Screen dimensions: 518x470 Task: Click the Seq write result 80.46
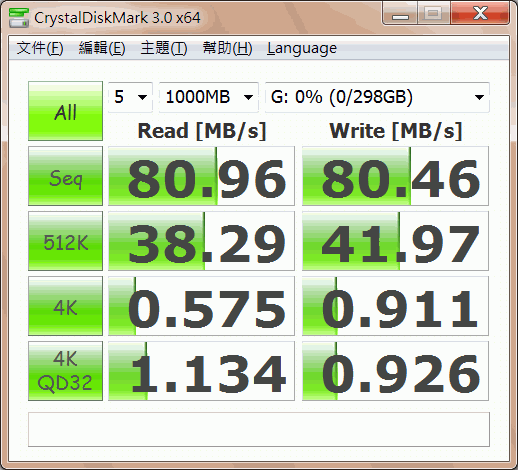[395, 176]
